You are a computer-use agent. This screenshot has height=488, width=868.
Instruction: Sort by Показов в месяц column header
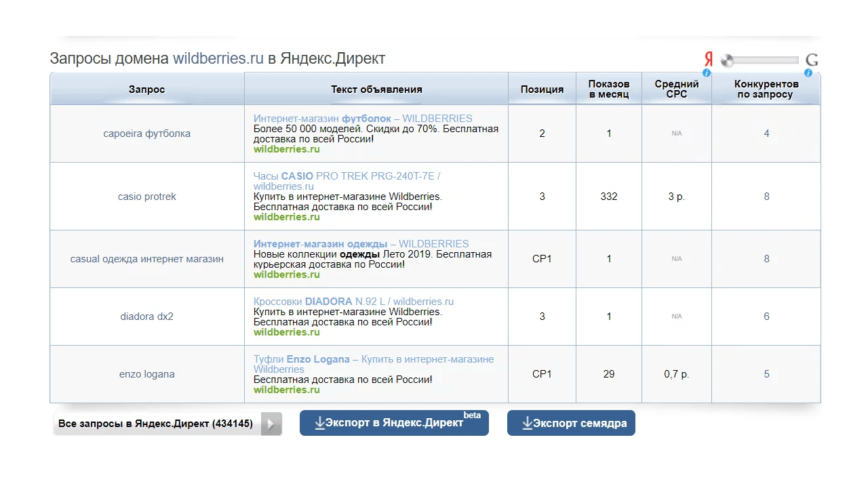pyautogui.click(x=609, y=89)
